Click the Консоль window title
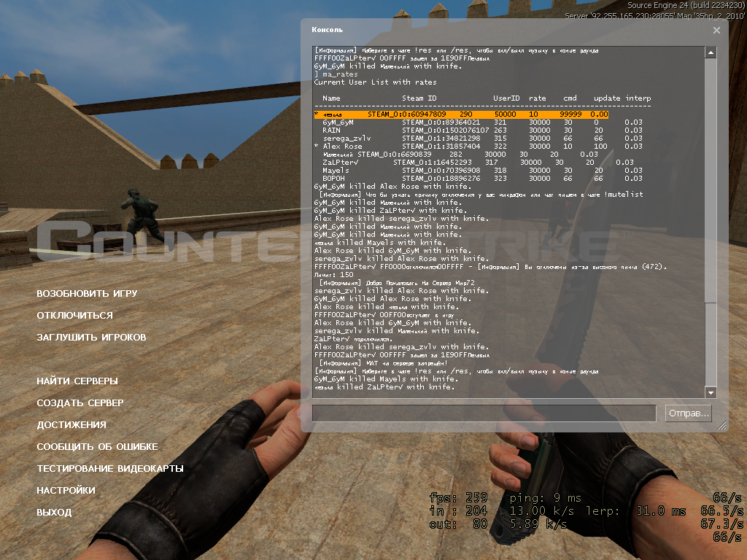This screenshot has height=560, width=747. click(x=328, y=29)
